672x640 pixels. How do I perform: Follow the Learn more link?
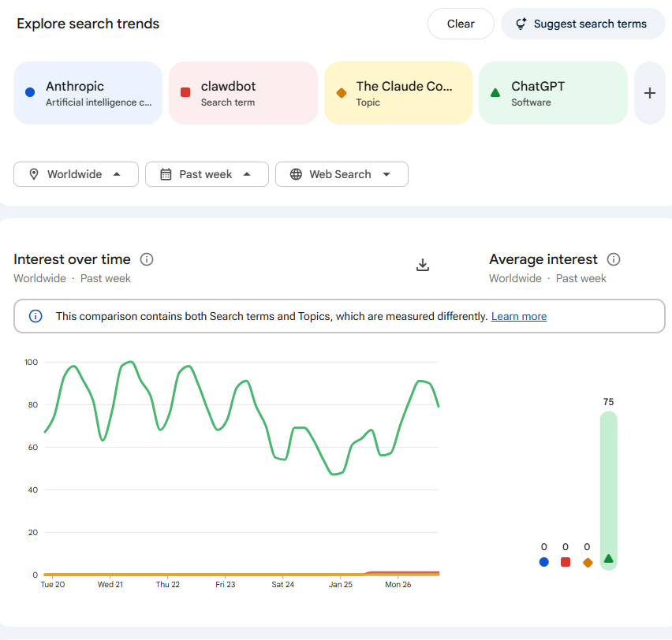(x=518, y=316)
